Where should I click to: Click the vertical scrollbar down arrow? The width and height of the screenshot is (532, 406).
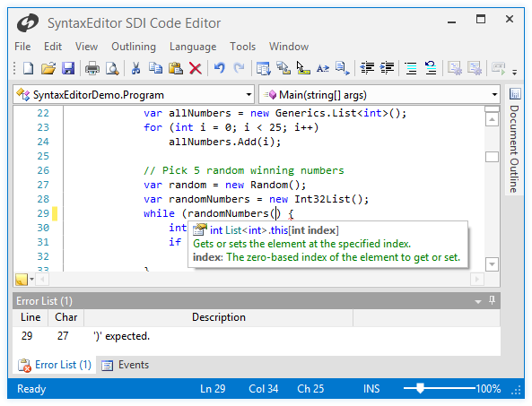492,264
